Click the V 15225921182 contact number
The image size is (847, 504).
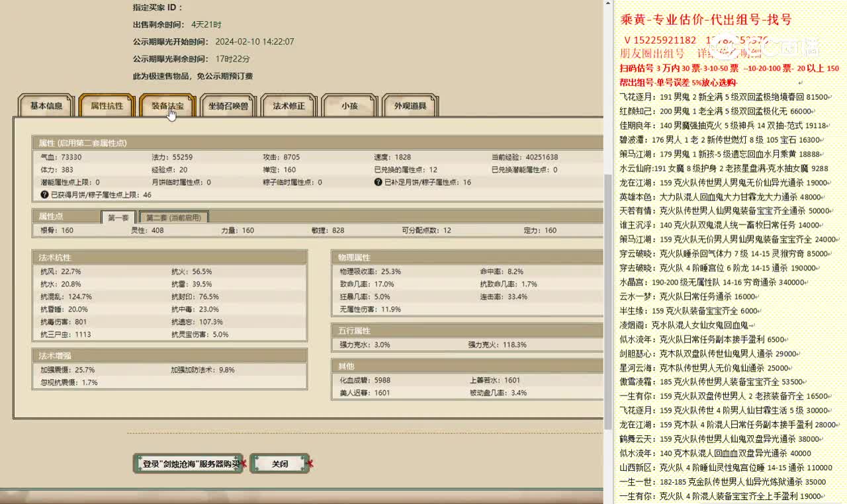click(660, 40)
